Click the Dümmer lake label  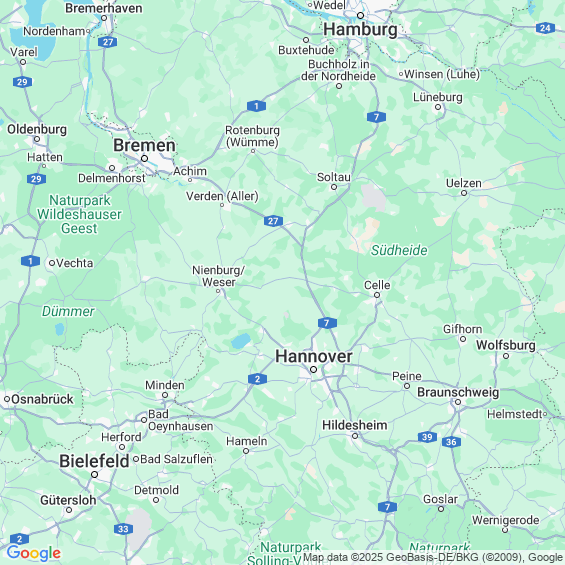[68, 311]
